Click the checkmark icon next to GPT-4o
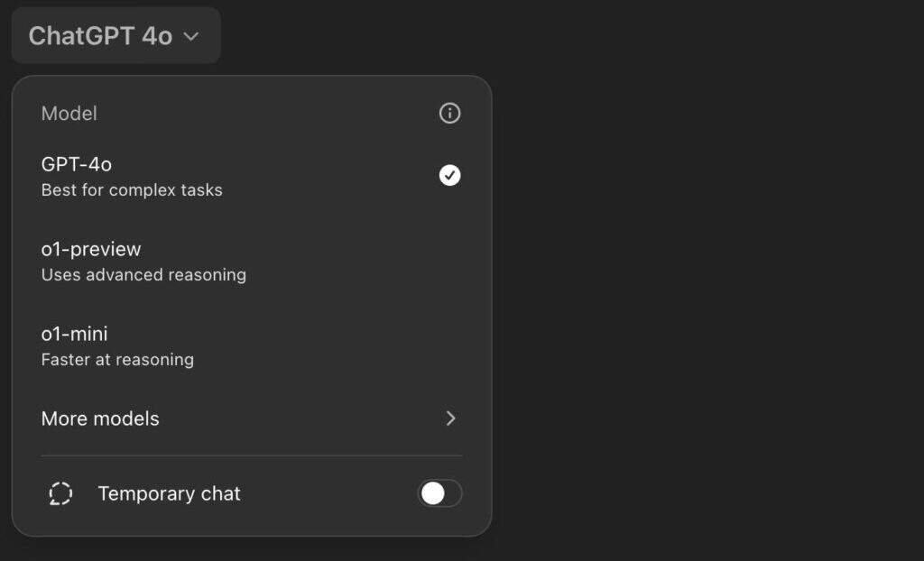 coord(449,175)
